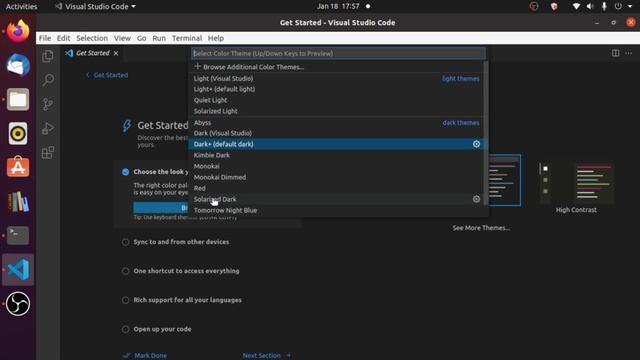Close the Get Started tab
The height and width of the screenshot is (360, 640).
116,53
